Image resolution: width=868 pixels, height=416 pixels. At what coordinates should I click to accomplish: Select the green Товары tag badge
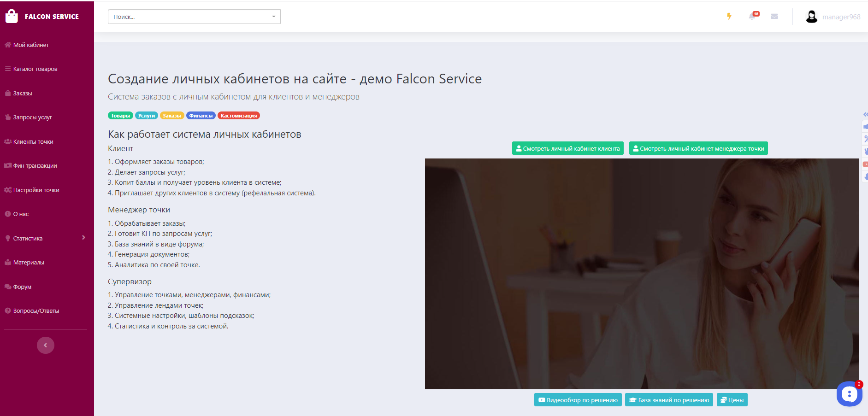tap(120, 116)
